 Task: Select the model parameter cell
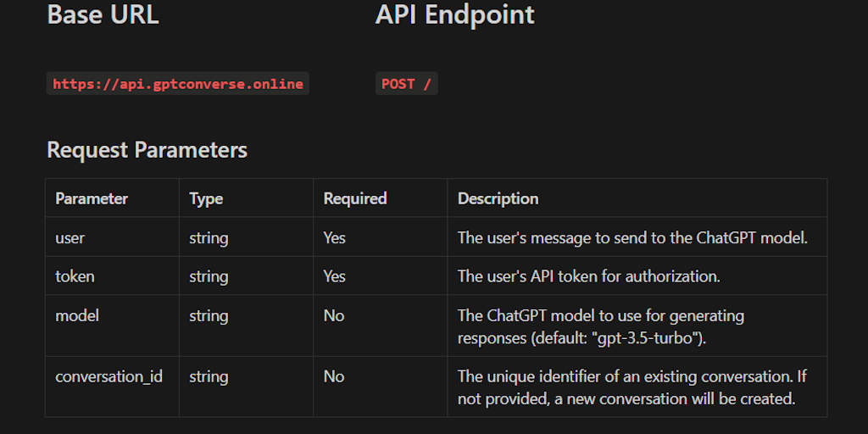77,315
